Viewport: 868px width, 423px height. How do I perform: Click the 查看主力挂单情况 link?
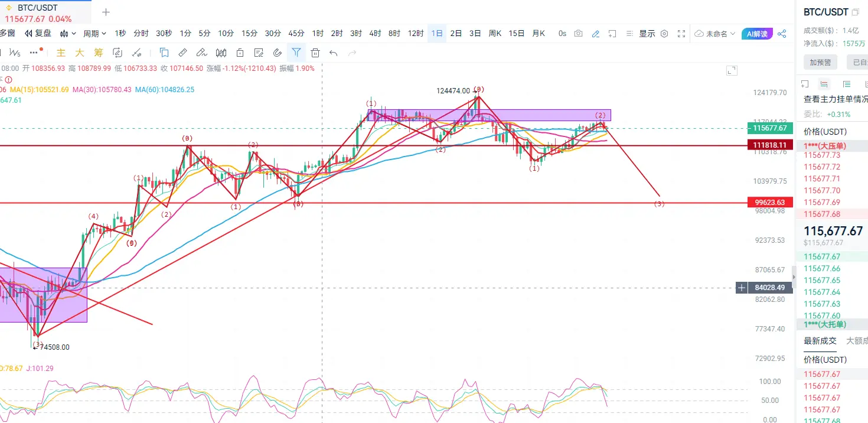(x=836, y=99)
